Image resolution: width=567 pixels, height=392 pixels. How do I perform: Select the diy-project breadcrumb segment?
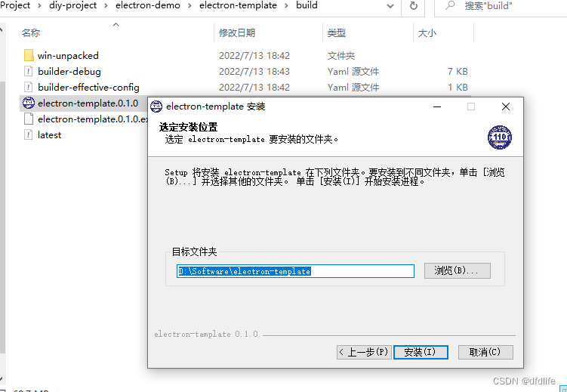coord(73,5)
